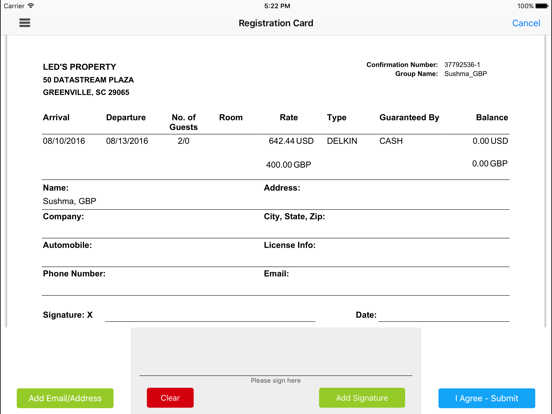The height and width of the screenshot is (414, 552).
Task: Submit with I Agree - Submit button
Action: (487, 398)
